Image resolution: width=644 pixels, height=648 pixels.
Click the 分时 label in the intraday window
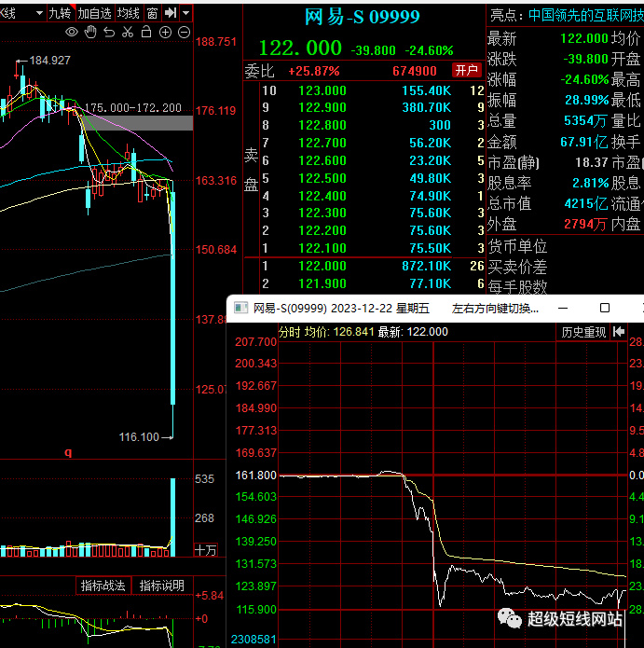click(290, 332)
